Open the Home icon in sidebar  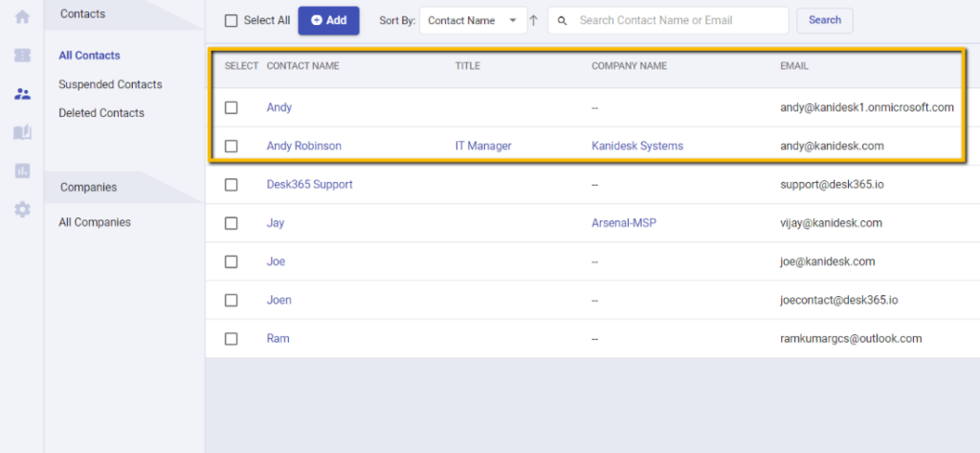coord(23,17)
